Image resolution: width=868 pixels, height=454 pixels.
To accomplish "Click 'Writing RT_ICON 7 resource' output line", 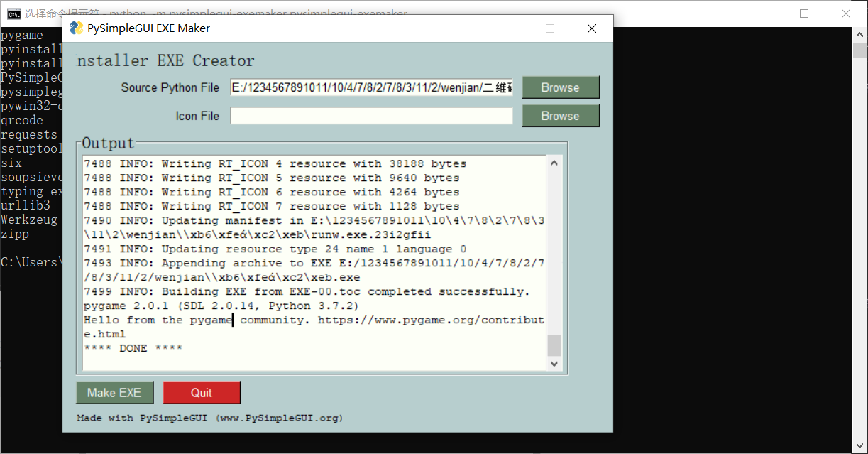I will pos(272,206).
